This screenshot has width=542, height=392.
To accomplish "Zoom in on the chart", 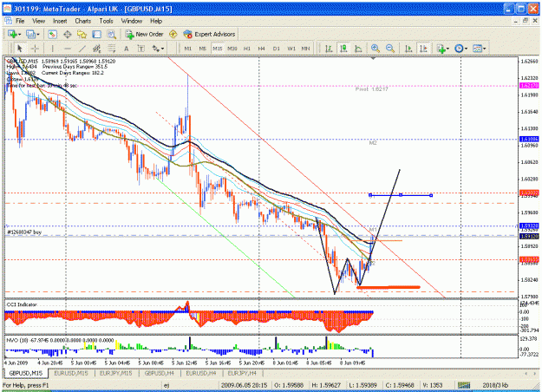I will 375,49.
